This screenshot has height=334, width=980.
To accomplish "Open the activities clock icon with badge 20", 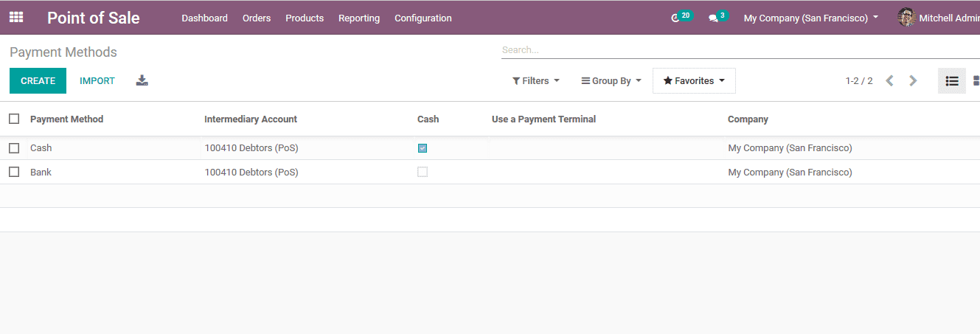I will pyautogui.click(x=681, y=17).
